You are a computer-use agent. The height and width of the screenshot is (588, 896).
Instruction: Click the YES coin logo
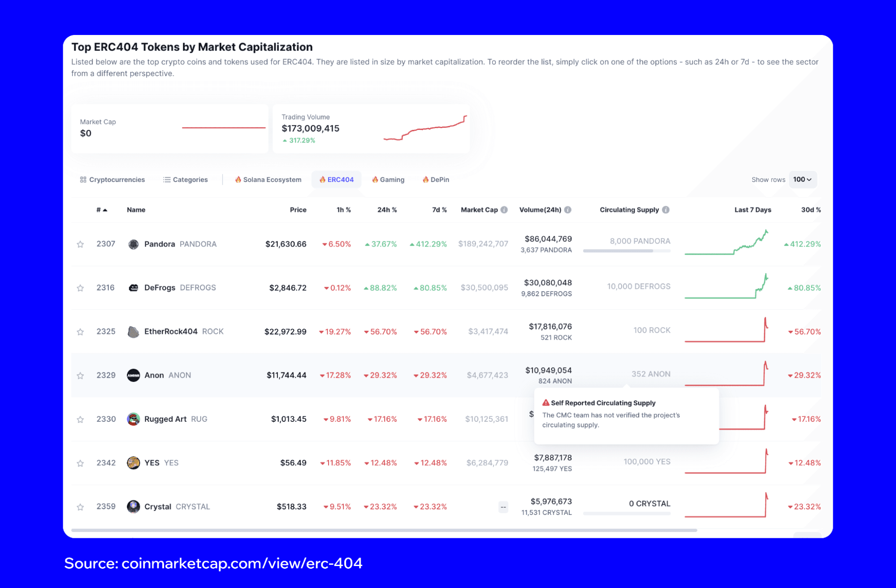click(133, 463)
